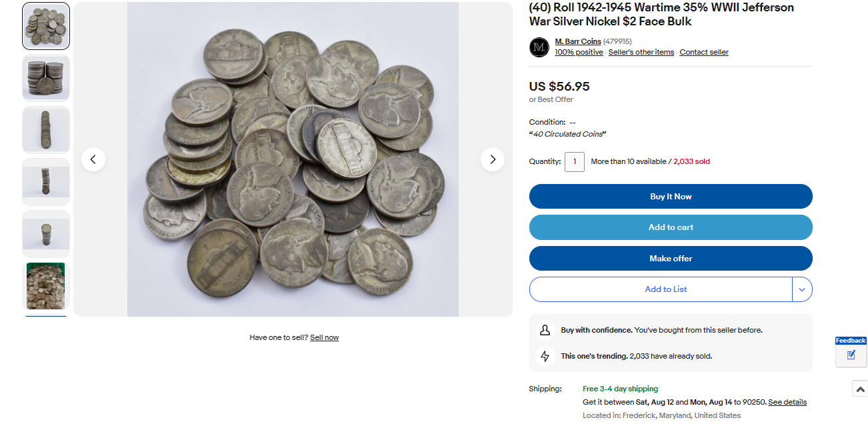Click the trending lightning bolt icon
Image resolution: width=868 pixels, height=424 pixels.
(545, 356)
